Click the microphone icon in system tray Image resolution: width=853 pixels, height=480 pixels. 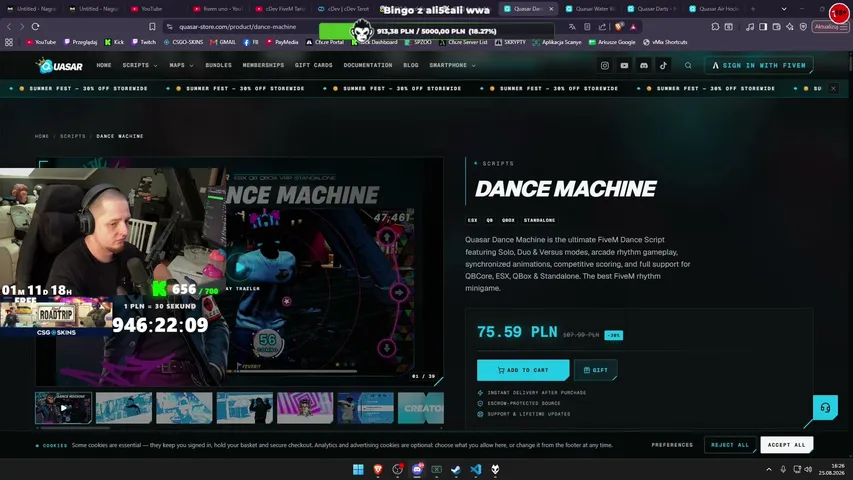tap(783, 469)
